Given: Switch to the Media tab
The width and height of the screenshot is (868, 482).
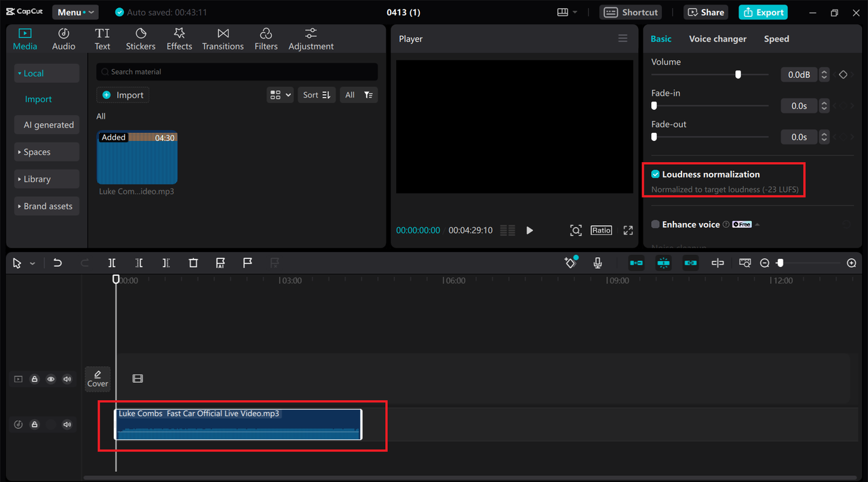Looking at the screenshot, I should (25, 39).
